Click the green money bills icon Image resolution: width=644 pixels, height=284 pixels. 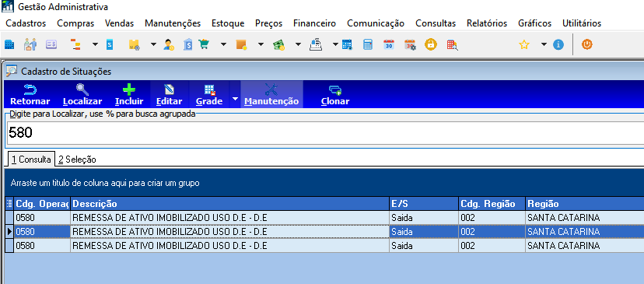click(279, 44)
